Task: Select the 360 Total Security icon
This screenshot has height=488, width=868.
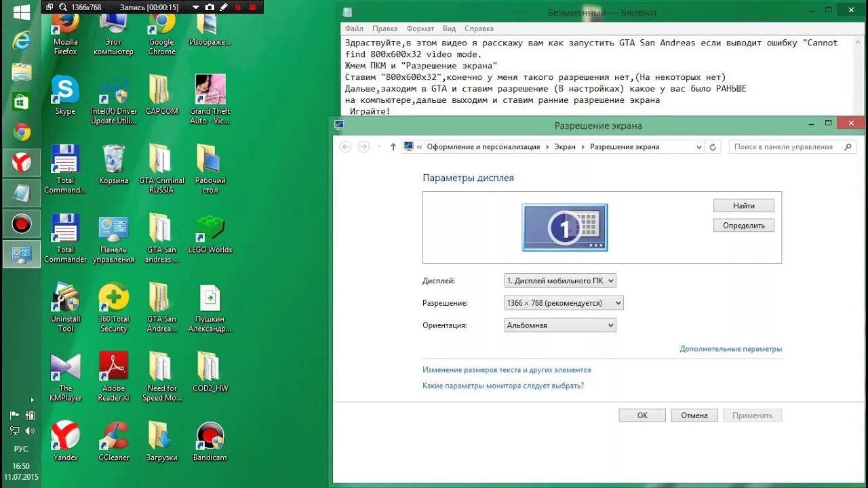Action: [x=113, y=308]
